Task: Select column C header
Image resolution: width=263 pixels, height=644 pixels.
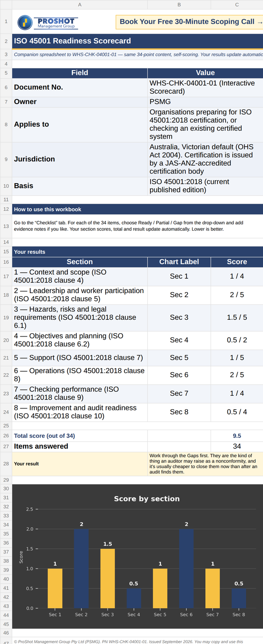Action: coord(237,5)
